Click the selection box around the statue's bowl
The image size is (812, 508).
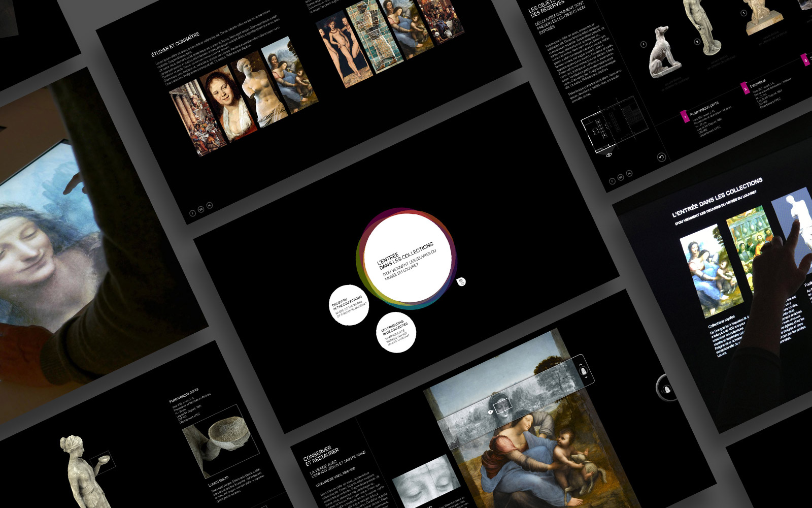(x=103, y=462)
